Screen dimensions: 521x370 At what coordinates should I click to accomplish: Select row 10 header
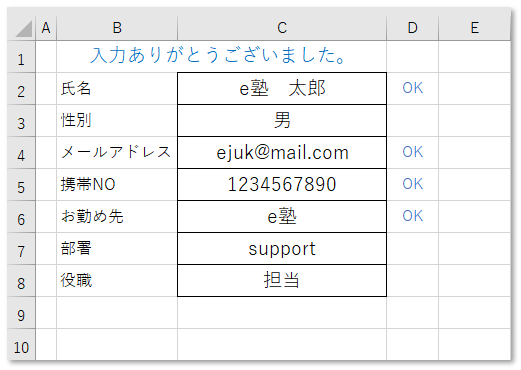[21, 345]
